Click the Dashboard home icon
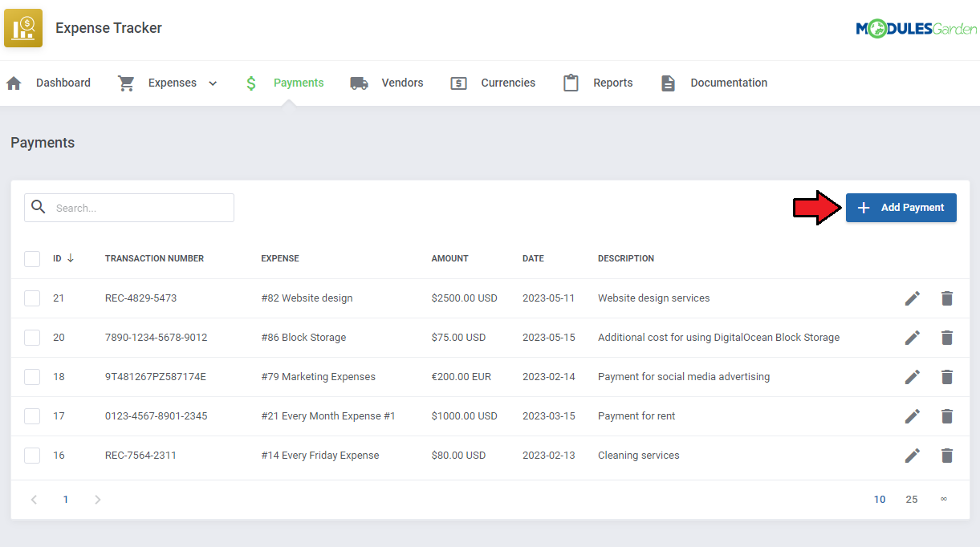The image size is (980, 547). tap(14, 83)
